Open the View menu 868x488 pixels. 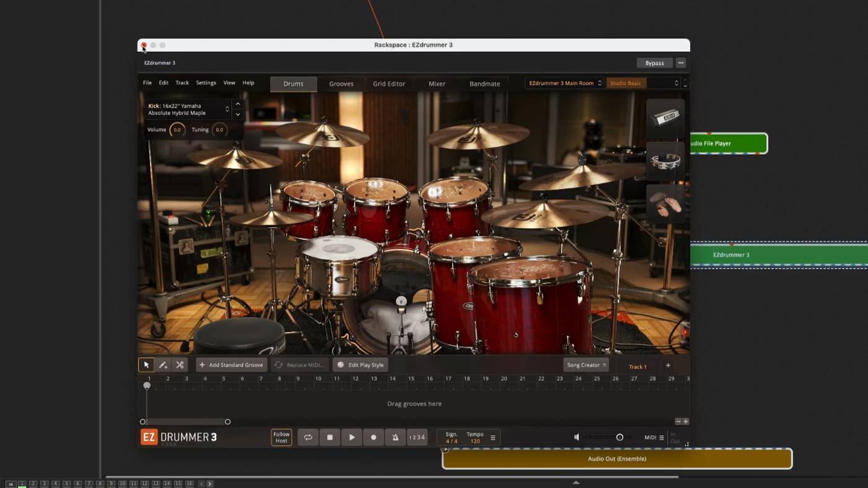point(229,83)
